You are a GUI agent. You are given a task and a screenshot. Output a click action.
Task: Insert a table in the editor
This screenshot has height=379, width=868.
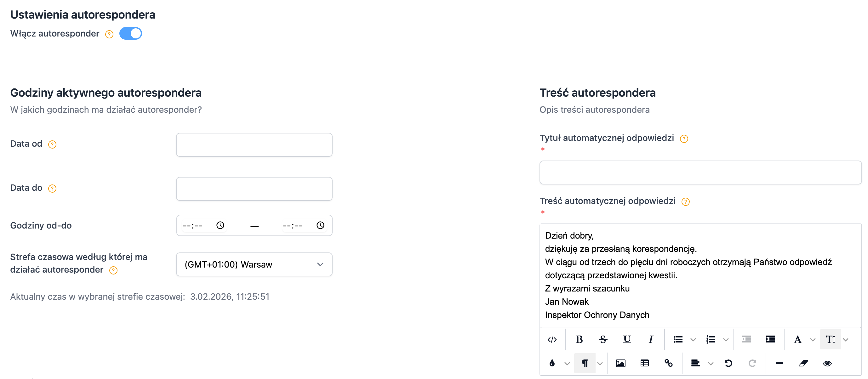coord(644,363)
